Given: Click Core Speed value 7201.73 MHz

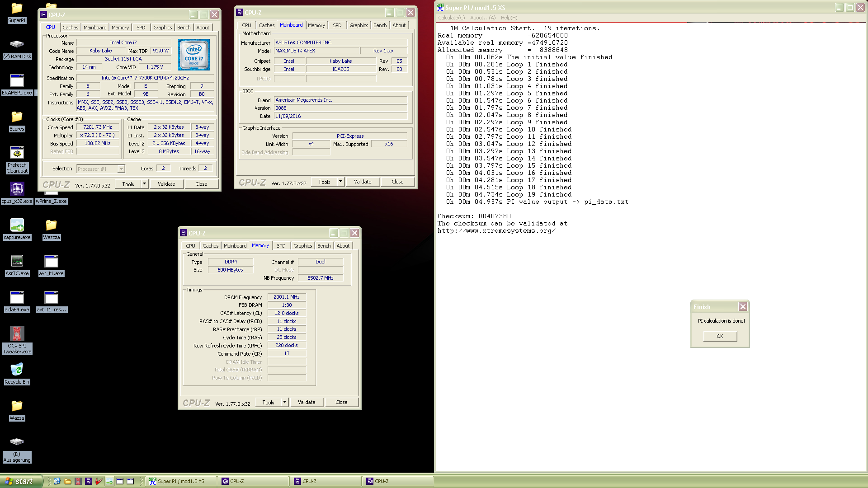Looking at the screenshot, I should coord(98,127).
